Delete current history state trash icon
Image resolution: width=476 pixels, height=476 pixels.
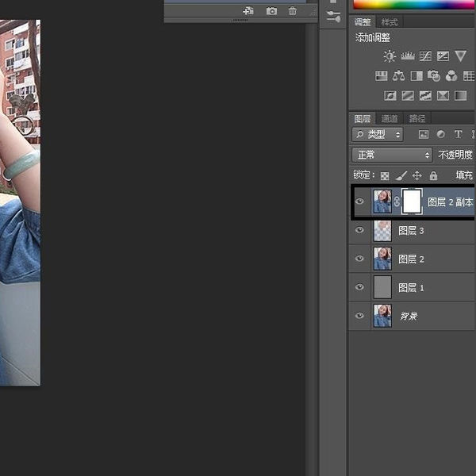coord(292,11)
